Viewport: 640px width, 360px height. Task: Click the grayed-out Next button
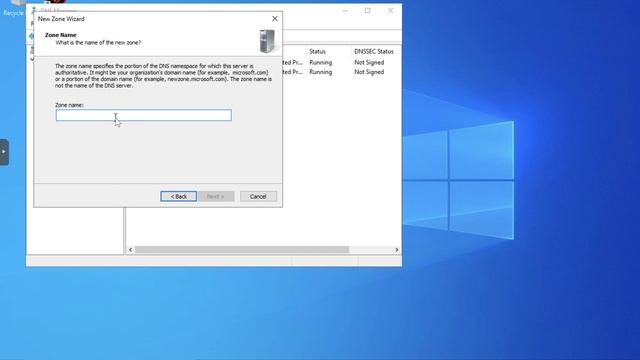(x=216, y=196)
